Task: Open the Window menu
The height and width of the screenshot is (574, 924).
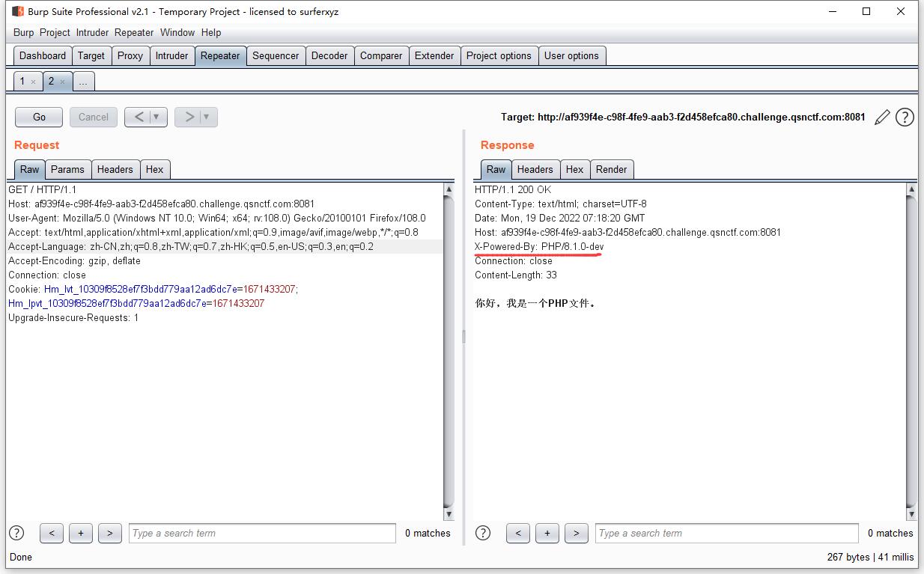Action: pos(177,32)
